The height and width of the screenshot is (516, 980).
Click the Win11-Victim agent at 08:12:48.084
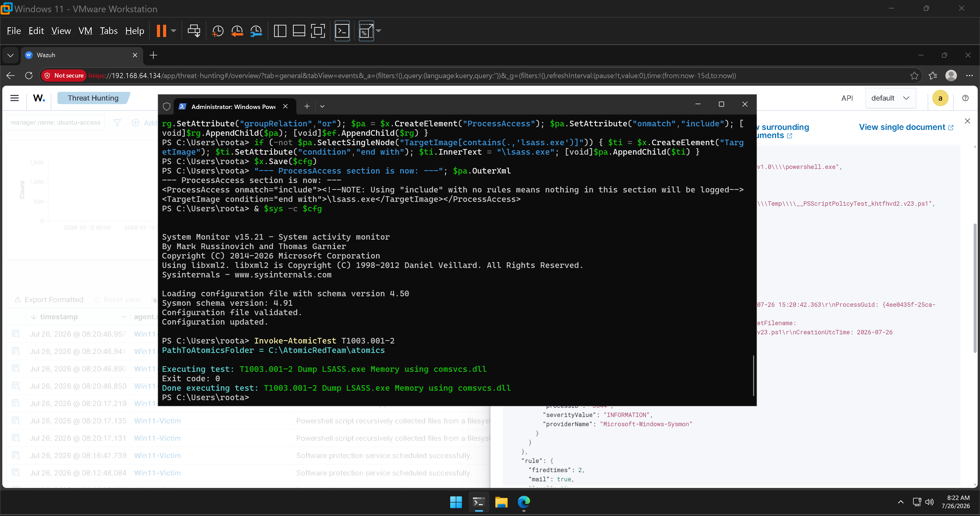(x=157, y=473)
